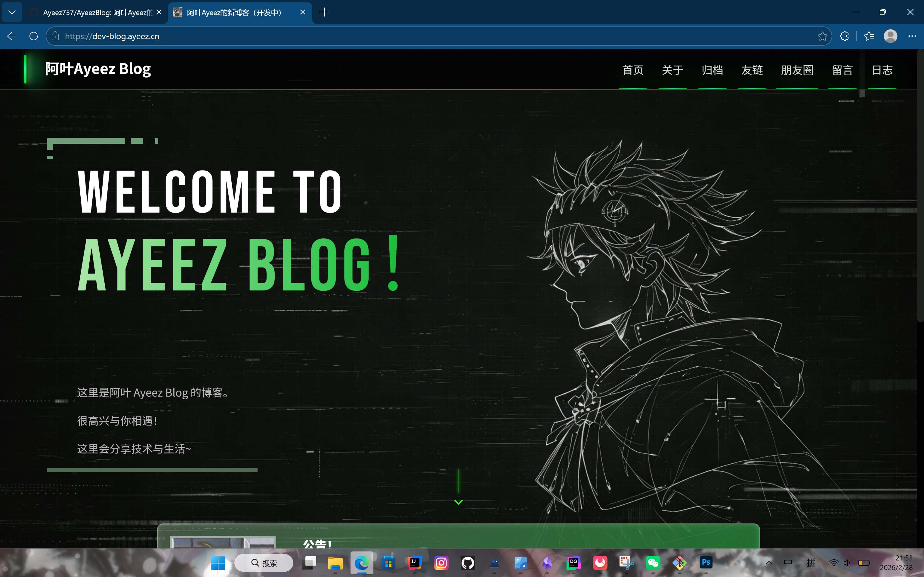Click the address bar URL field
Viewport: 924px width, 577px height.
click(420, 36)
